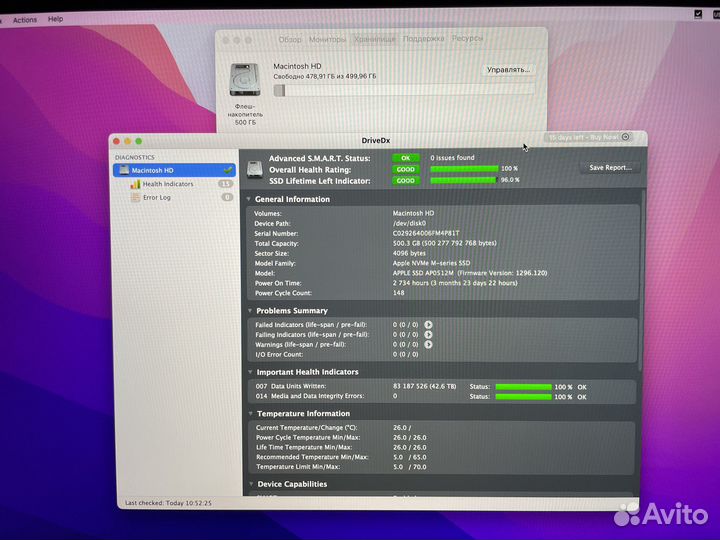Click arrow button beside Warnings row
The width and height of the screenshot is (720, 540).
(428, 344)
